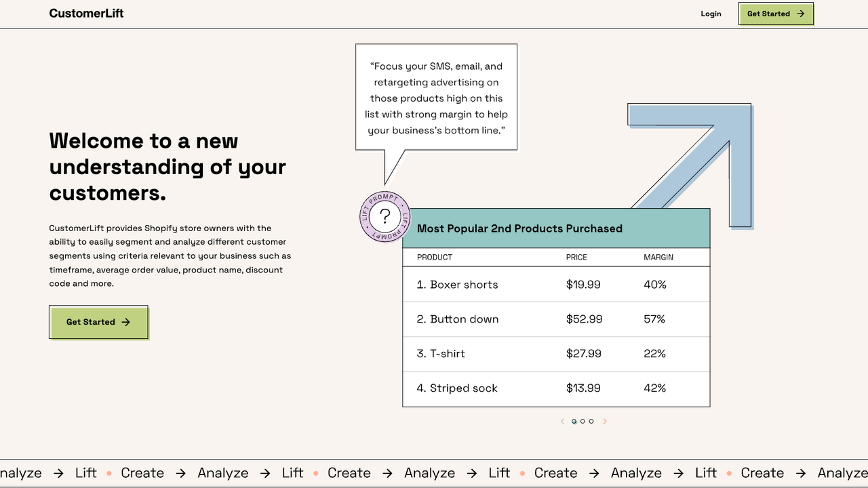This screenshot has height=488, width=868.
Task: Click the CustomerLift logo
Action: pos(86,13)
